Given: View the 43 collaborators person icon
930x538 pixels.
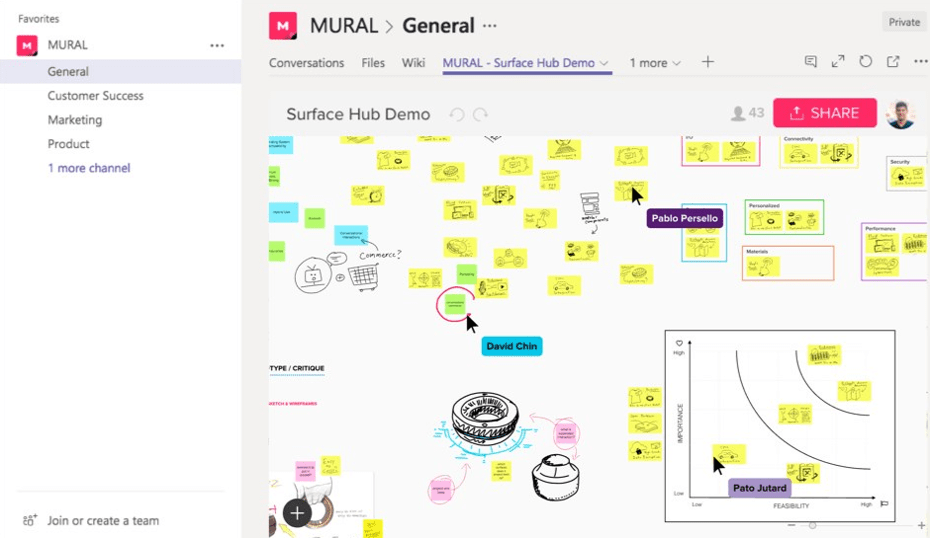Looking at the screenshot, I should click(738, 113).
